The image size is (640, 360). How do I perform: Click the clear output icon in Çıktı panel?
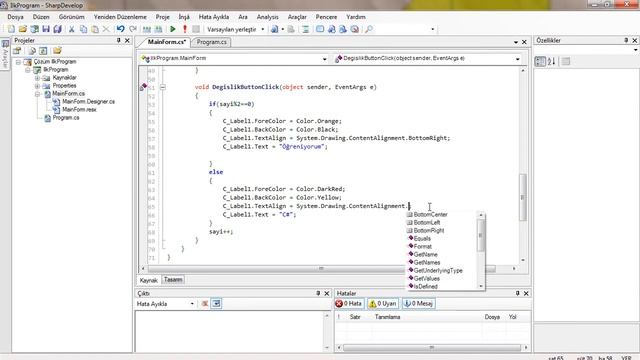tap(204, 304)
